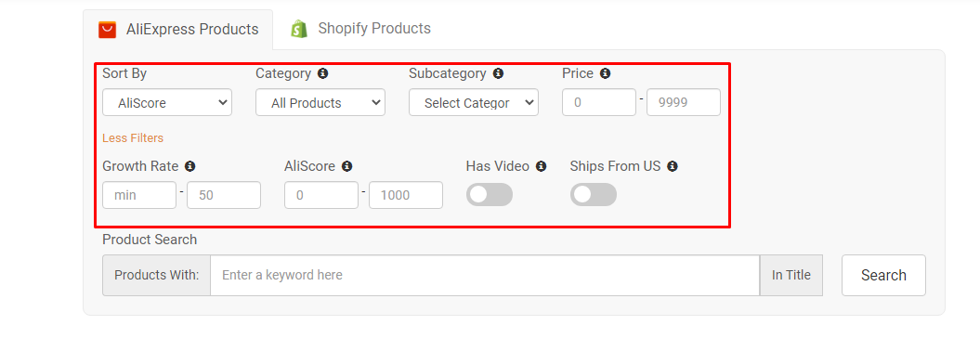Click the Price info icon
This screenshot has width=980, height=338.
(x=605, y=73)
